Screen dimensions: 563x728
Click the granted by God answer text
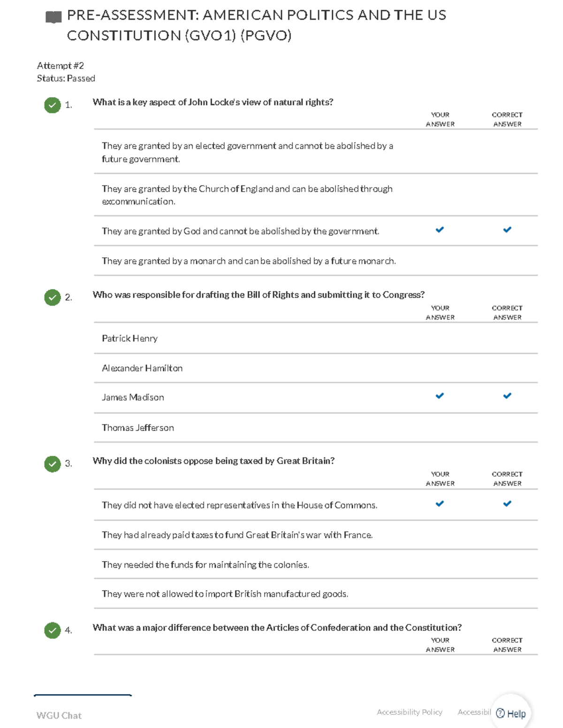pos(240,231)
